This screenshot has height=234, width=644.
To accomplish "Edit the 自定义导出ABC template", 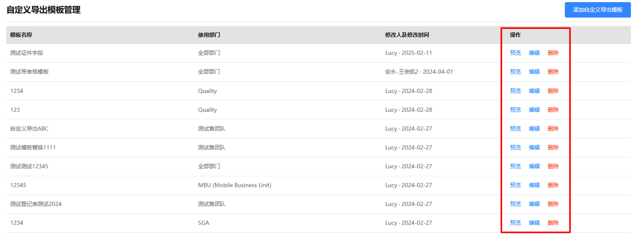I will coord(534,129).
